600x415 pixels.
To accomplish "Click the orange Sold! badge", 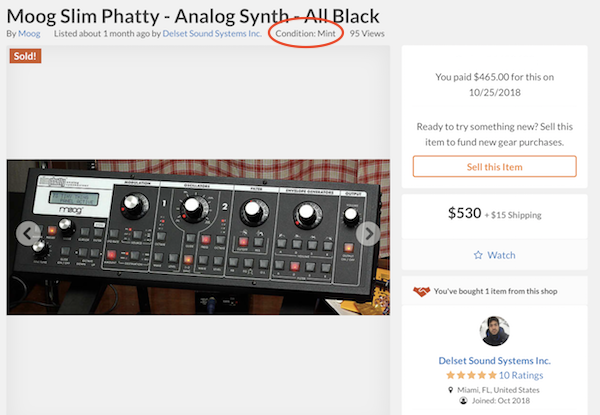I will pyautogui.click(x=25, y=56).
